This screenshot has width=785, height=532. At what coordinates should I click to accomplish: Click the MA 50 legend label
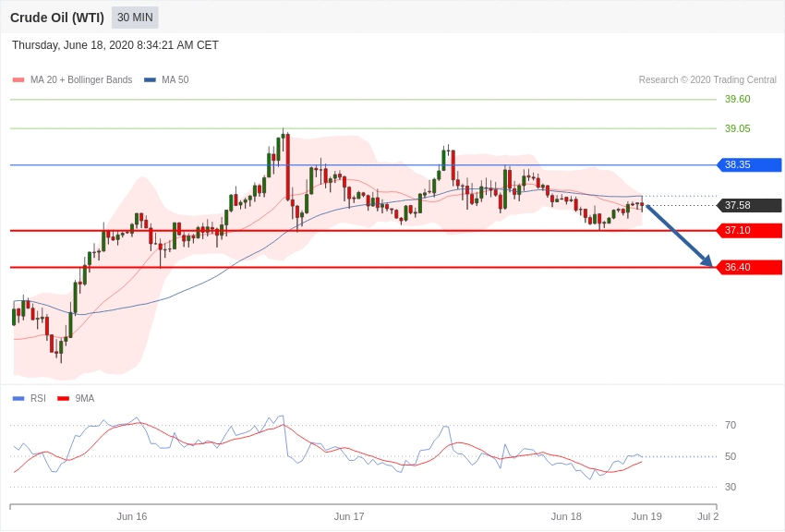click(175, 79)
